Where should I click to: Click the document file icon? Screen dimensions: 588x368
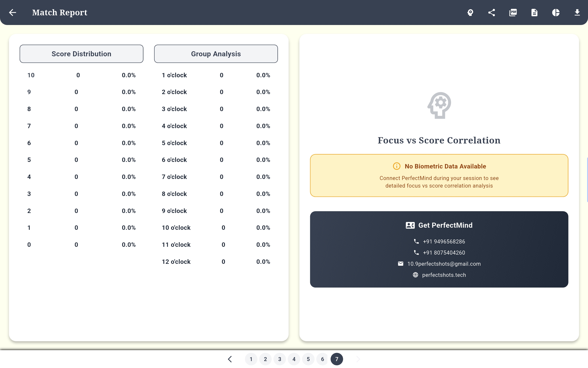coord(534,12)
